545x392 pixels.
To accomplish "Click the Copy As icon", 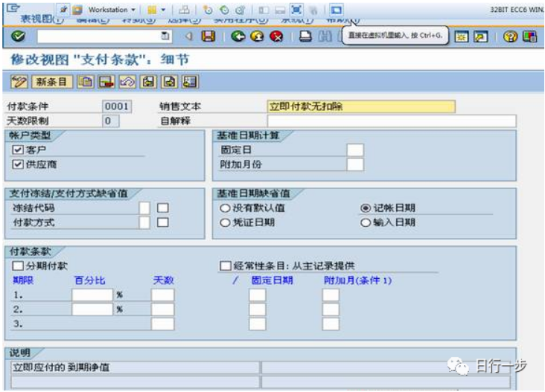I will (x=86, y=82).
